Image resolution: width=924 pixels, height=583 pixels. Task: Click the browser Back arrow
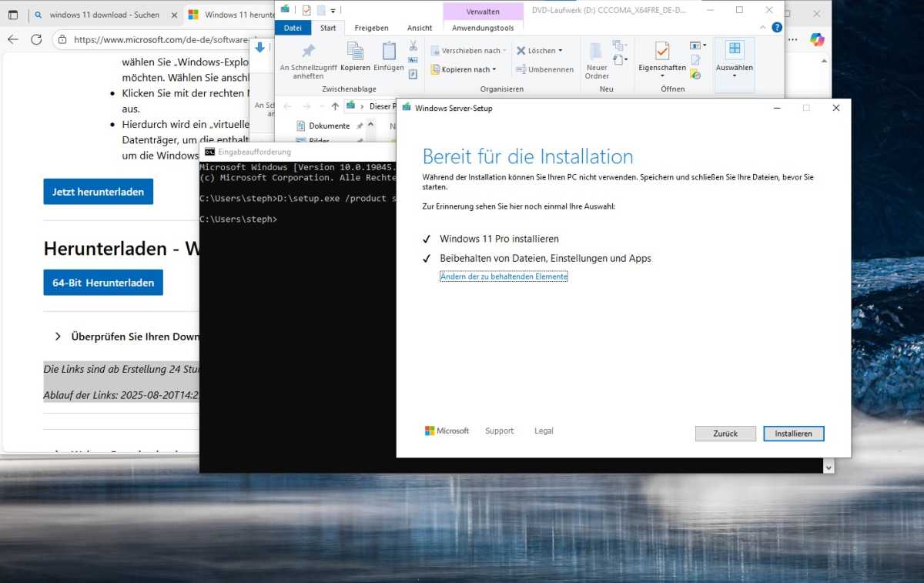coord(12,39)
